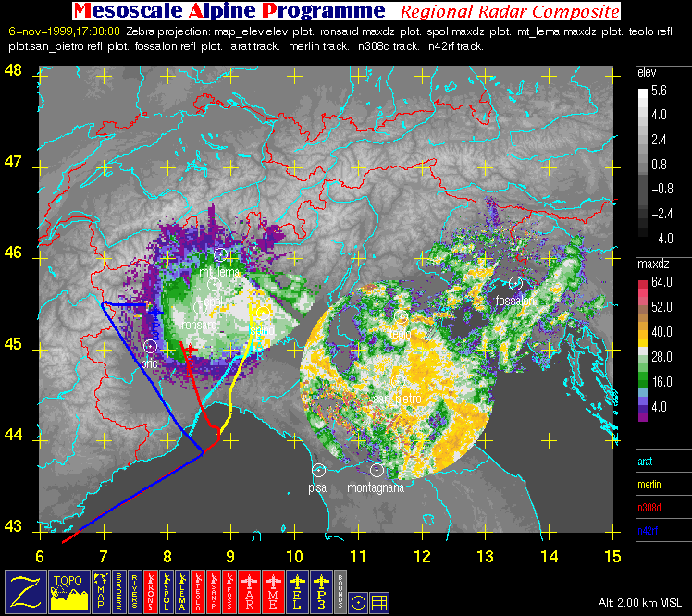Click the range ring circle icon

[x=358, y=603]
